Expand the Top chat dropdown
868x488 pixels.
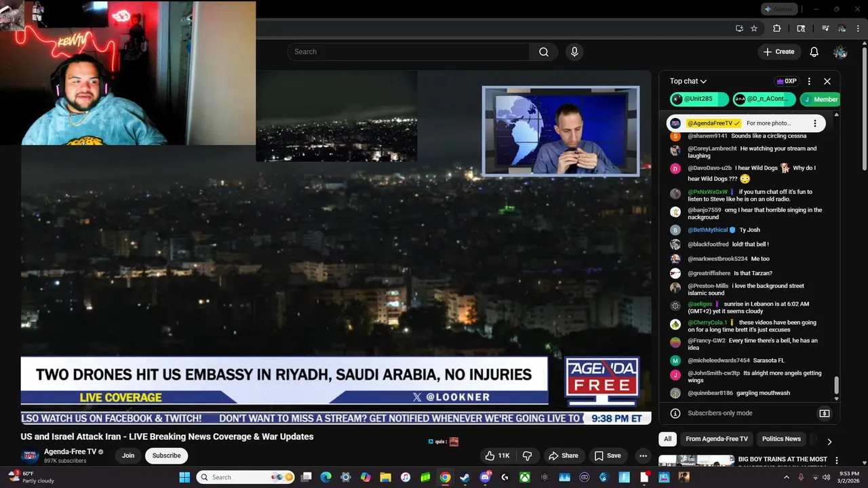click(x=688, y=81)
